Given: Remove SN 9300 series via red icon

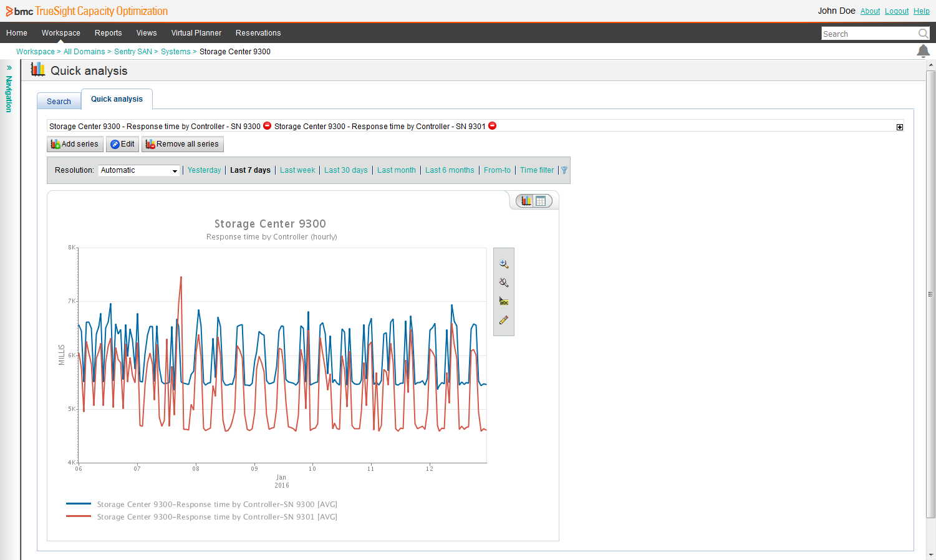Looking at the screenshot, I should click(x=267, y=125).
